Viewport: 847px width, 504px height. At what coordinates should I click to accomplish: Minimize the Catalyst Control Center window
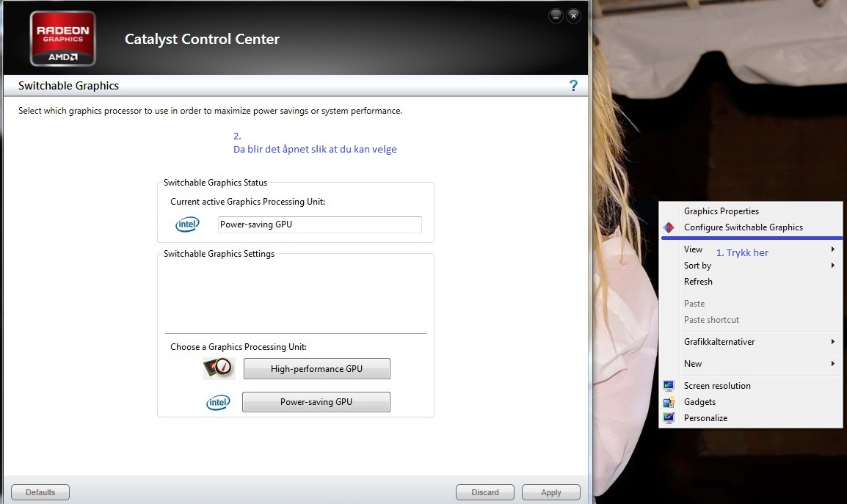(x=556, y=16)
